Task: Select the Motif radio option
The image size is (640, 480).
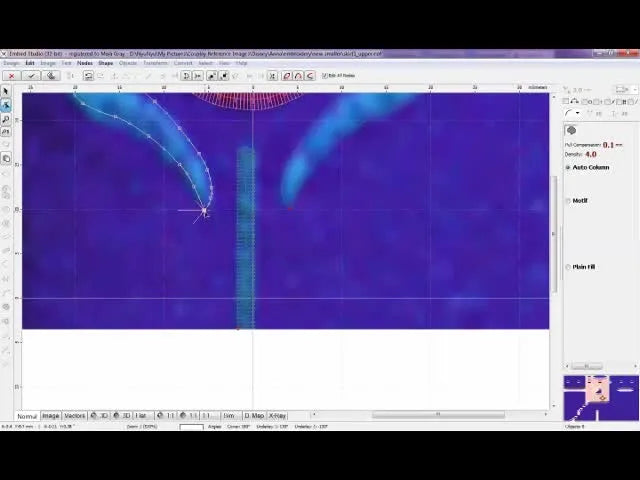Action: click(x=569, y=201)
